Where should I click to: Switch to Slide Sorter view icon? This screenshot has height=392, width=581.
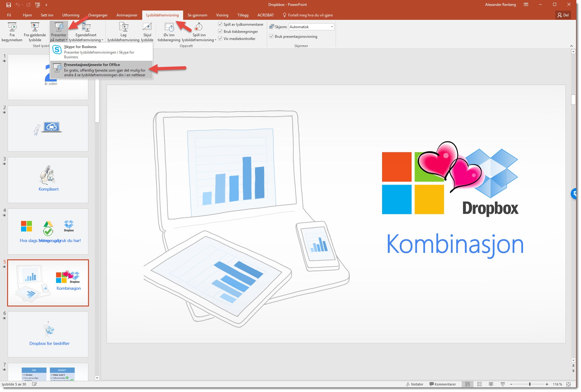click(479, 384)
